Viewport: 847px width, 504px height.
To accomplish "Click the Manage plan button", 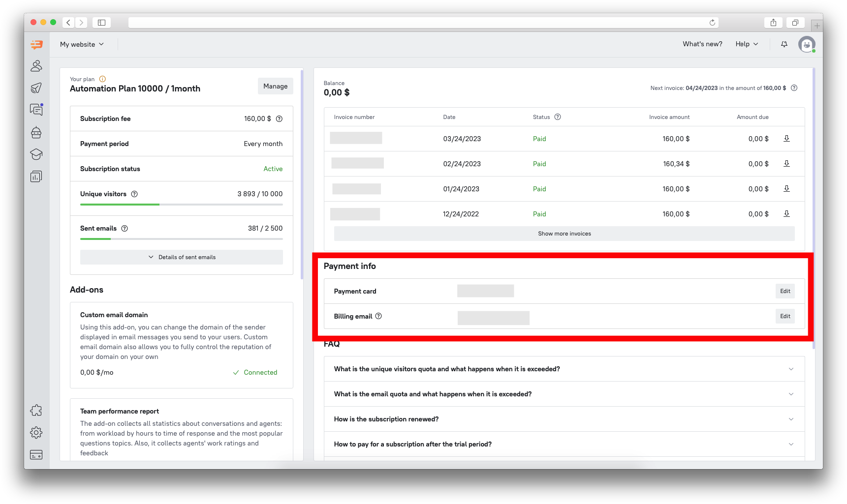I will (x=276, y=86).
